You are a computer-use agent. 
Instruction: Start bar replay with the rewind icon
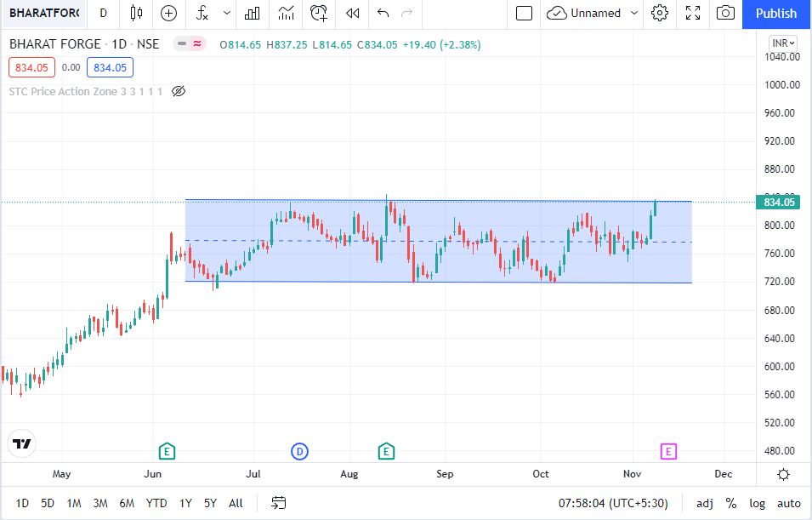point(352,13)
